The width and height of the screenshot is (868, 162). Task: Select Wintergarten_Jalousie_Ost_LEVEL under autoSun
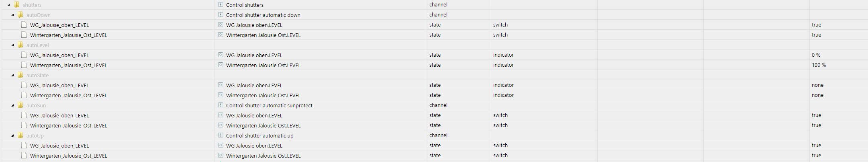tap(68, 125)
